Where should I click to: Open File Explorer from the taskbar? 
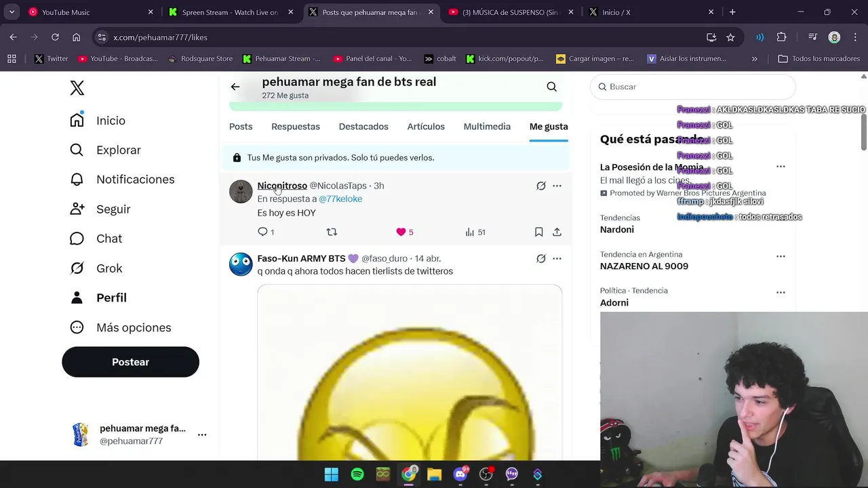pyautogui.click(x=435, y=474)
